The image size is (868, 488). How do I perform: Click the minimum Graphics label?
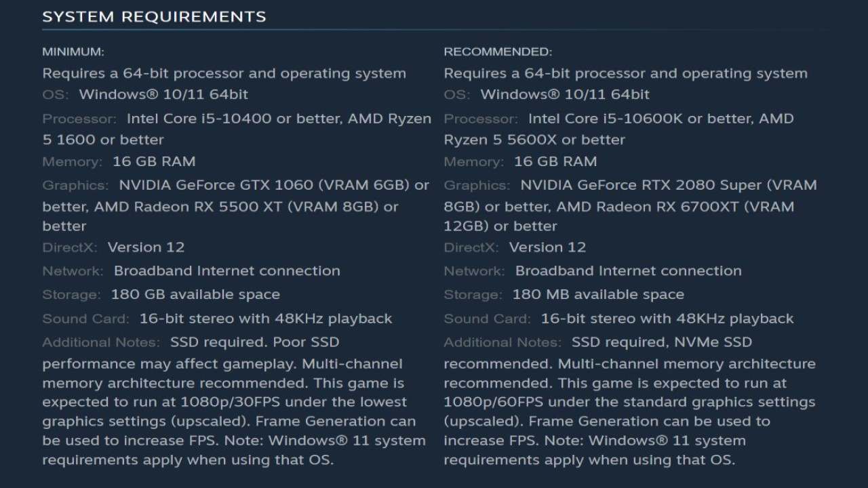[75, 186]
